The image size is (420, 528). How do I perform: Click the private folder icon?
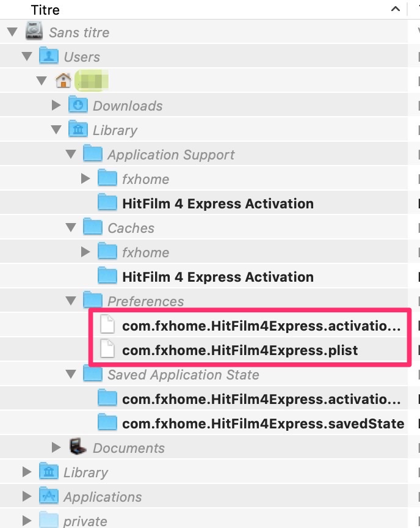pyautogui.click(x=49, y=519)
